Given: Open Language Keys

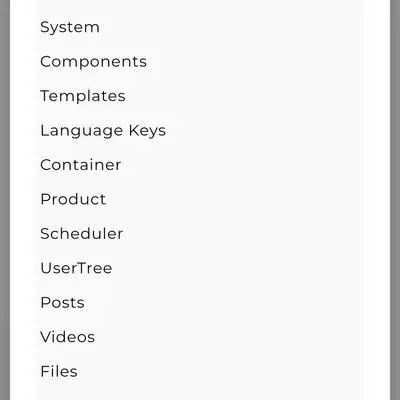Looking at the screenshot, I should pos(103,131).
